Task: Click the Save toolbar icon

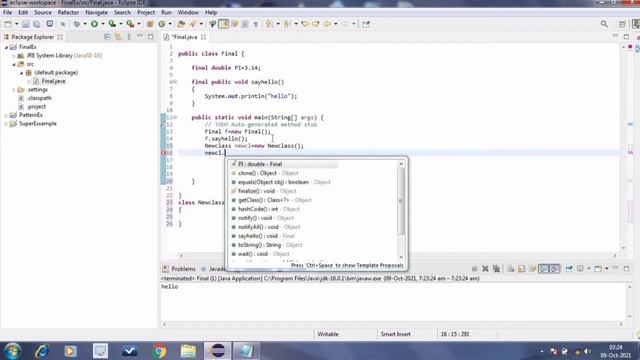Action: (x=26, y=24)
